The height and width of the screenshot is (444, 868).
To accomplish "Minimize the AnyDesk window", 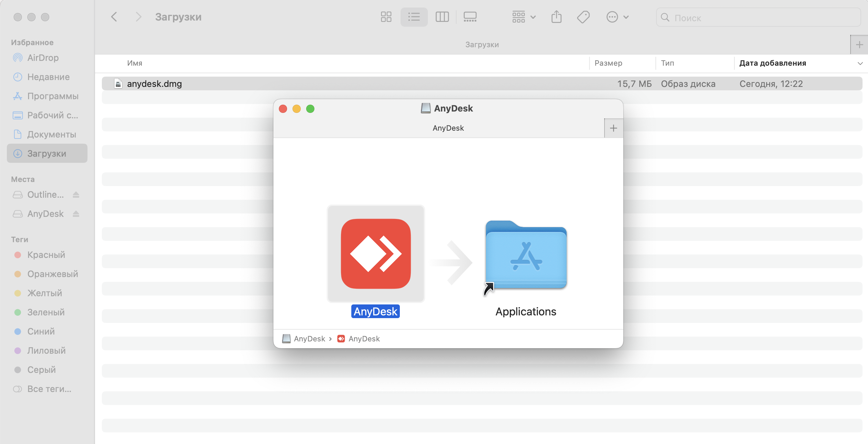I will coord(296,108).
